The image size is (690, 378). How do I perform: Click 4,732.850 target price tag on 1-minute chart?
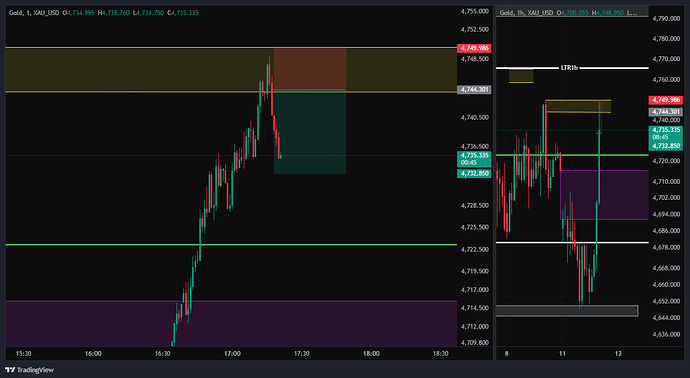pyautogui.click(x=474, y=173)
